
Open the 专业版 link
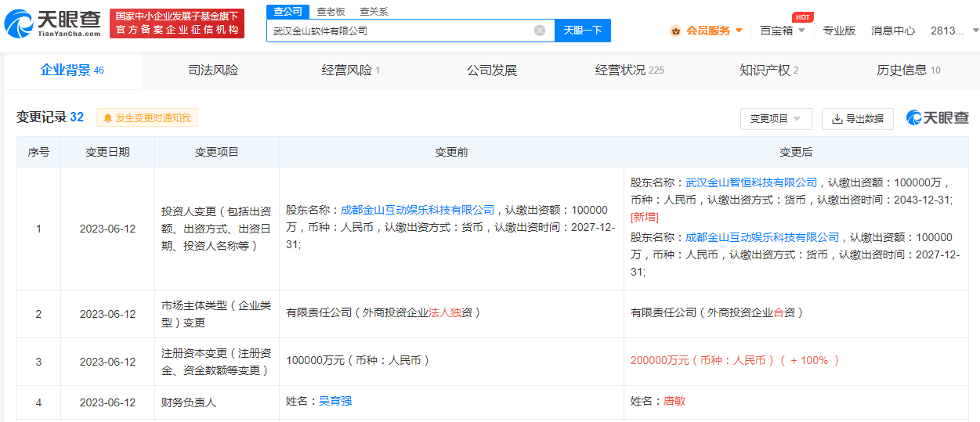point(839,31)
